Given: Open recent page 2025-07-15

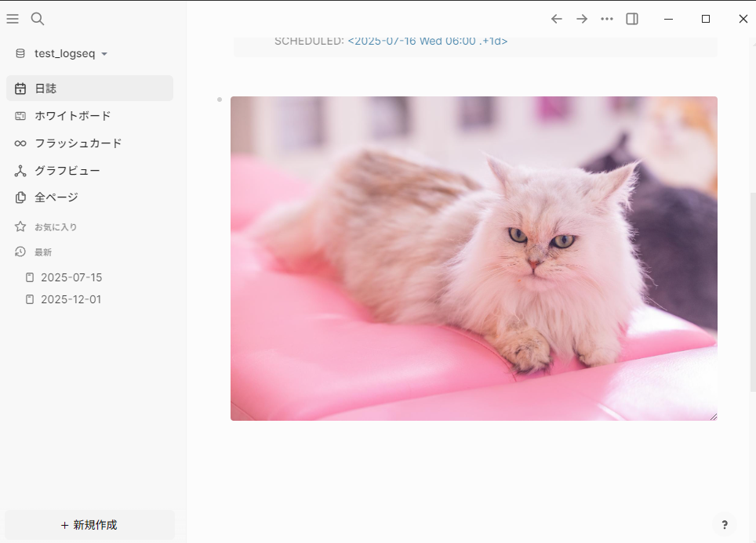Looking at the screenshot, I should [x=71, y=277].
